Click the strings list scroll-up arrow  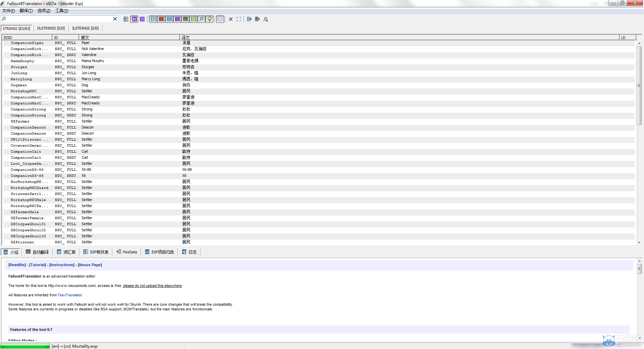pyautogui.click(x=639, y=43)
